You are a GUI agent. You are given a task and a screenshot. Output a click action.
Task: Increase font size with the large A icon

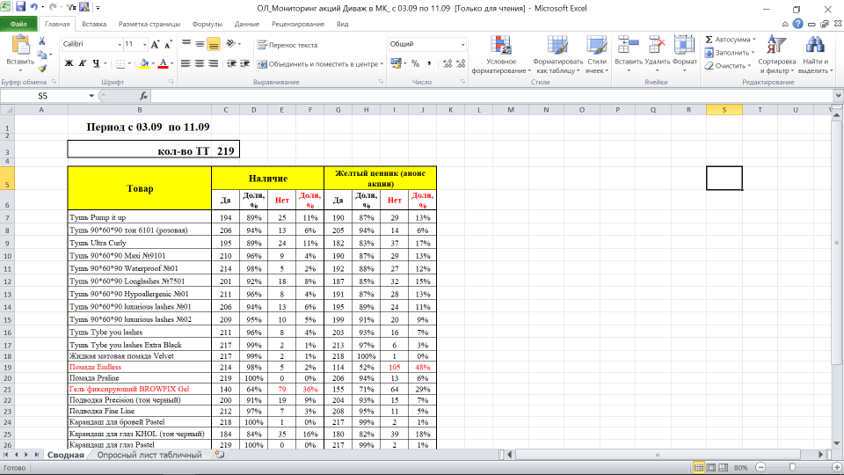click(x=155, y=44)
